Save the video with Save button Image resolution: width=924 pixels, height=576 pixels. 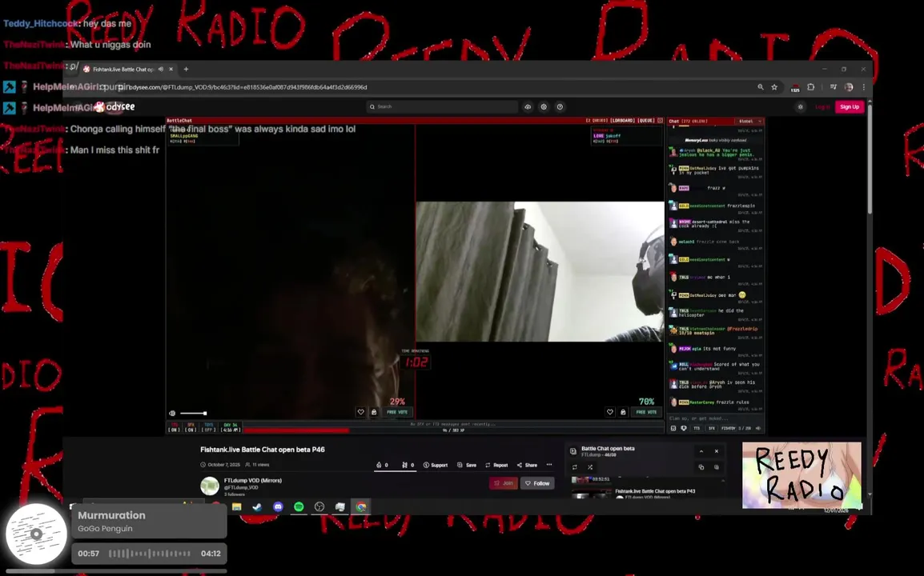pos(467,465)
